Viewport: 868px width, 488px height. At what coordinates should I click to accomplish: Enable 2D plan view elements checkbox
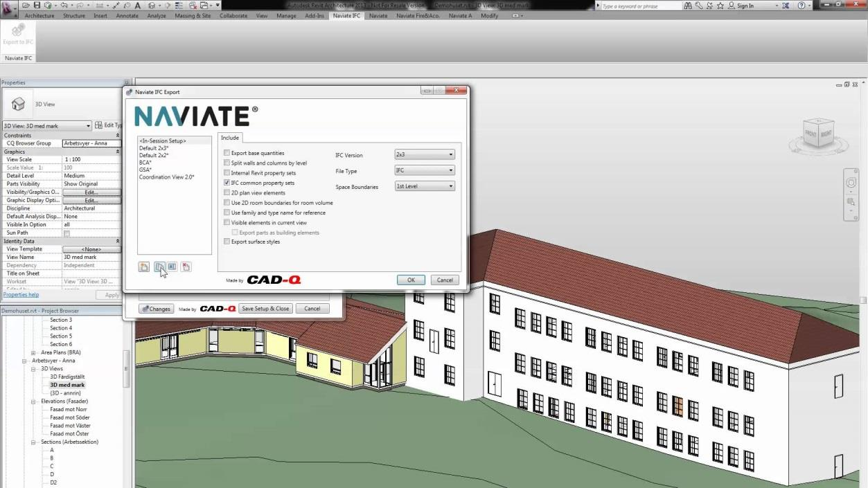(227, 192)
